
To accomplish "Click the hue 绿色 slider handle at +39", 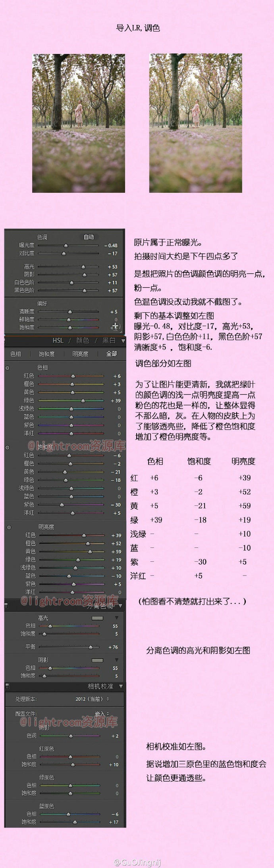I will tap(83, 401).
